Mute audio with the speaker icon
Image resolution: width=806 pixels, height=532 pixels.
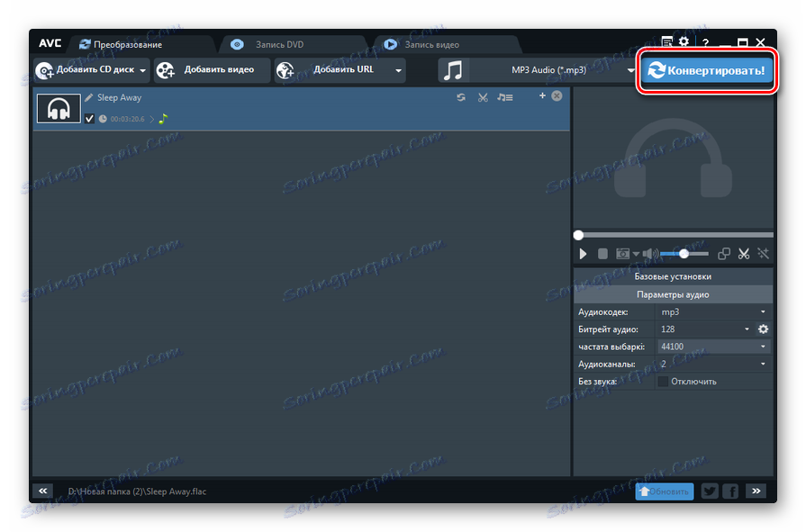point(649,254)
